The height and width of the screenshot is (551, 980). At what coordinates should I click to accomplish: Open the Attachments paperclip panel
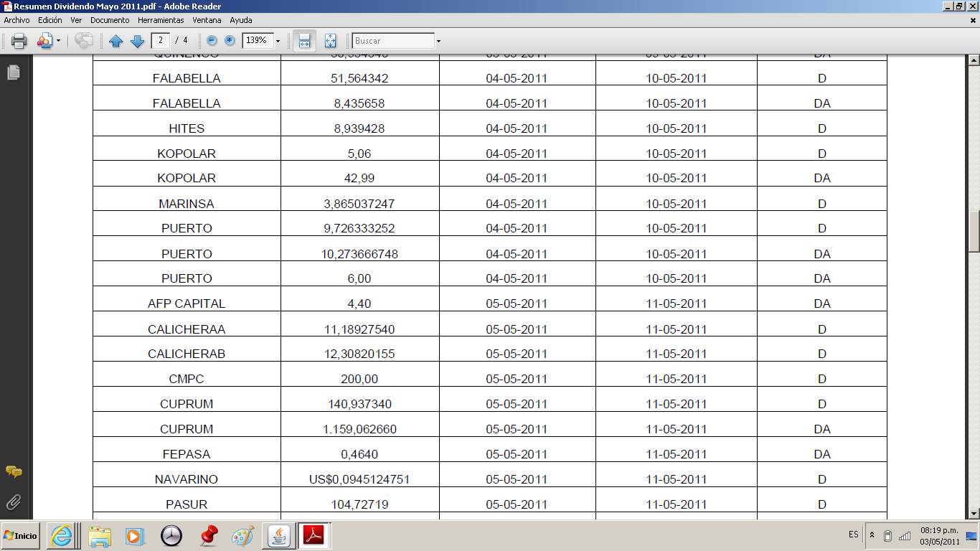click(13, 501)
